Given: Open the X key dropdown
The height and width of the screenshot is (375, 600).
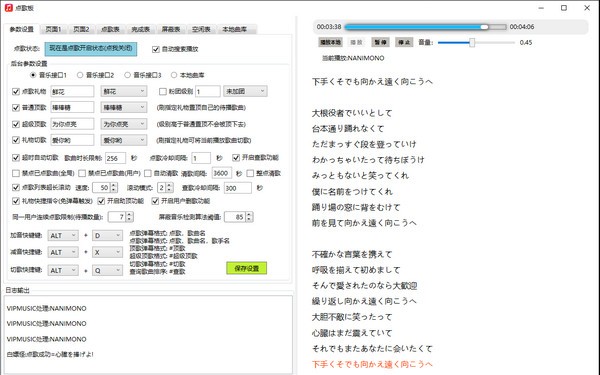Looking at the screenshot, I should click(x=107, y=252).
